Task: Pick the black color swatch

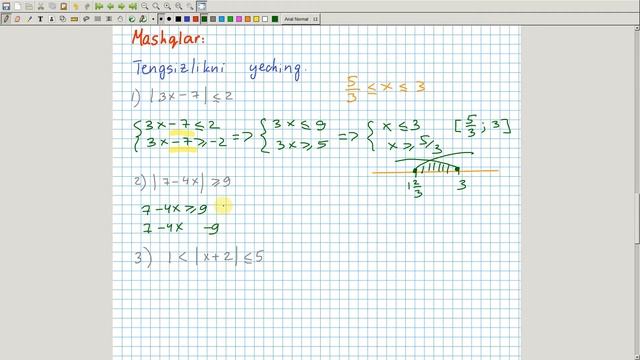Action: [178, 19]
